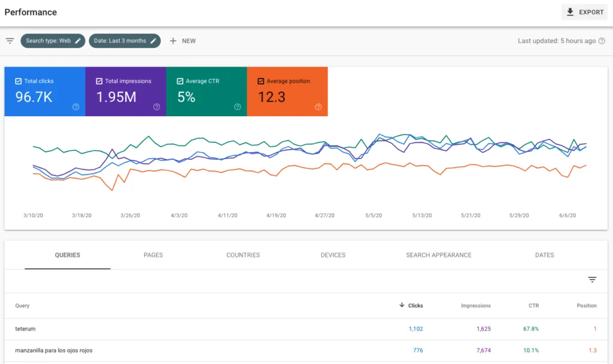
Task: Switch to the Search Appearance tab
Action: tap(439, 255)
